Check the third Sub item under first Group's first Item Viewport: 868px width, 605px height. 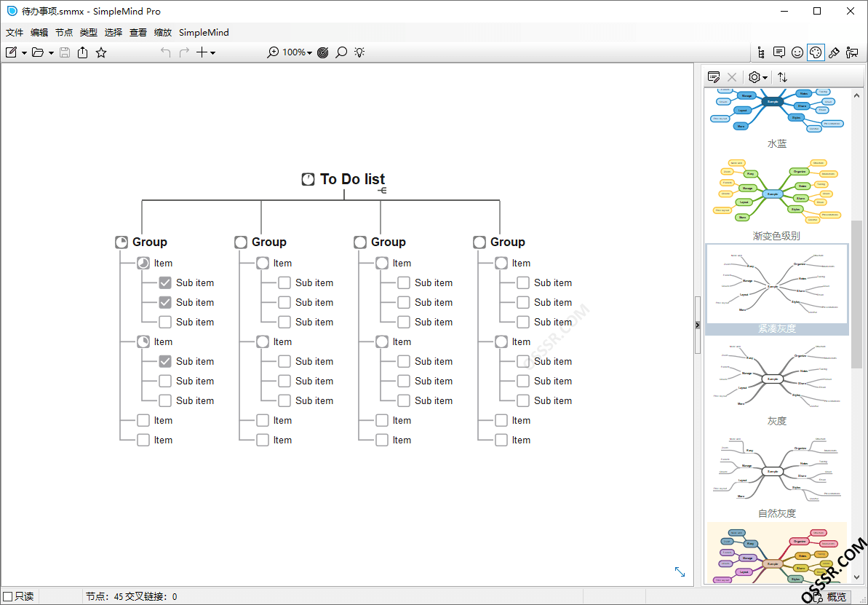point(165,322)
